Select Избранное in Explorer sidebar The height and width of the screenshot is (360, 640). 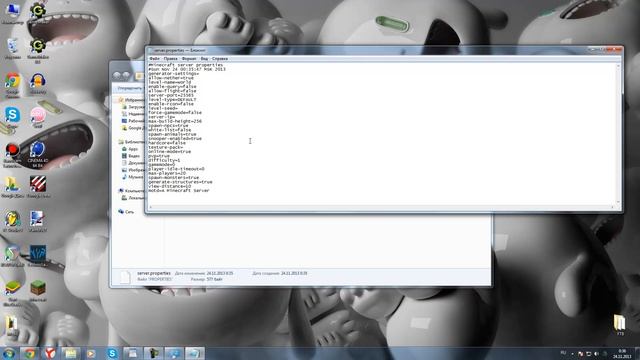(131, 100)
